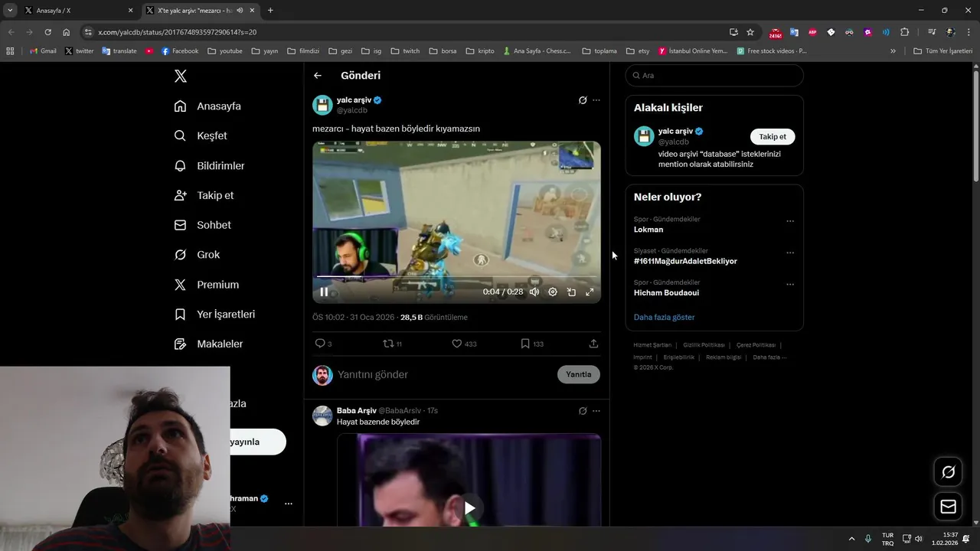Open the Grok icon on the Baba Arşiv reply
980x551 pixels.
pyautogui.click(x=583, y=411)
